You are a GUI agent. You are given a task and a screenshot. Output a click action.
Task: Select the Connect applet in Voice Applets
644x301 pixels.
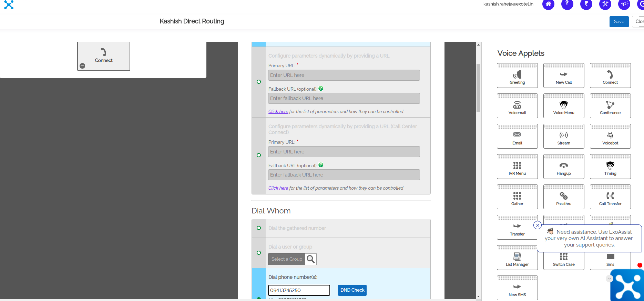(610, 76)
